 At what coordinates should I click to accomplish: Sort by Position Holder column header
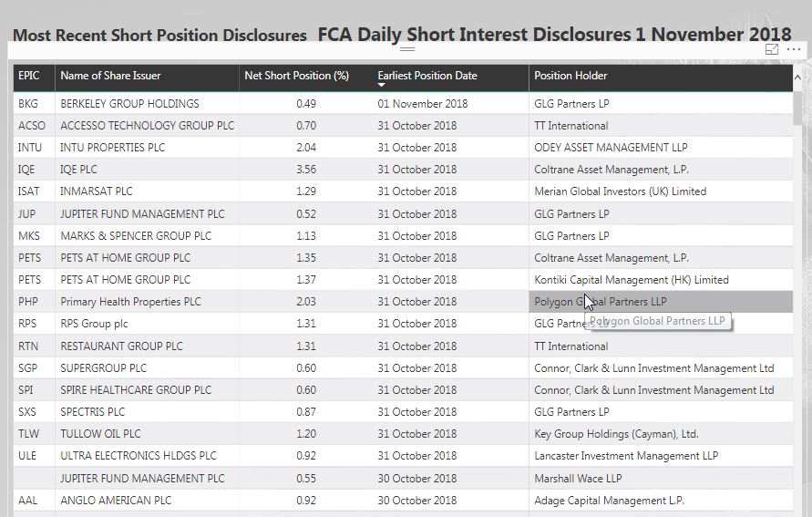(570, 76)
